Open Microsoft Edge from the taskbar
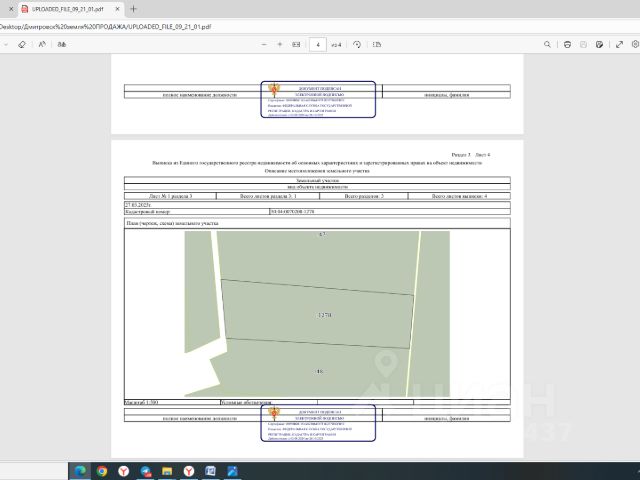640x480 pixels. click(x=80, y=471)
